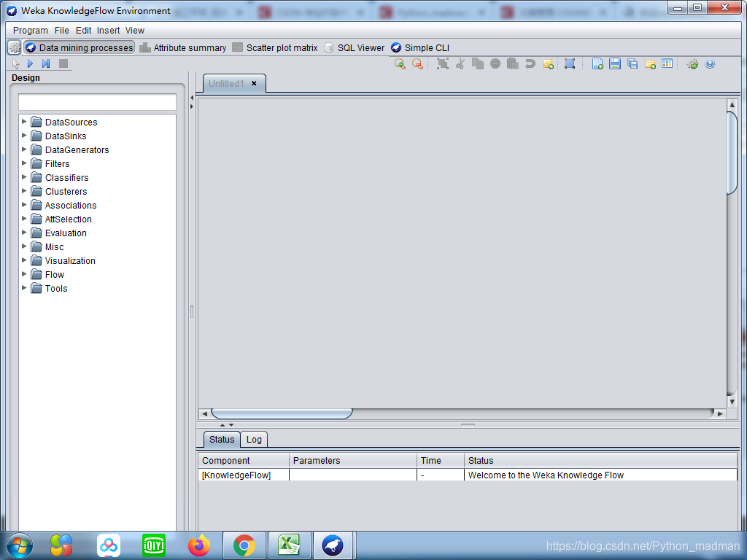The height and width of the screenshot is (560, 747).
Task: Click the perspectives gear icon at far left
Action: (15, 47)
